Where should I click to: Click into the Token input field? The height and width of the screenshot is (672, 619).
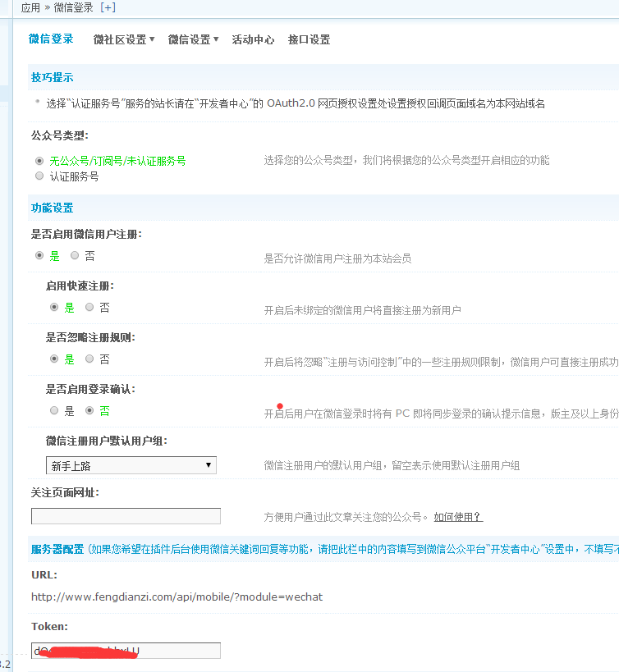click(x=126, y=651)
